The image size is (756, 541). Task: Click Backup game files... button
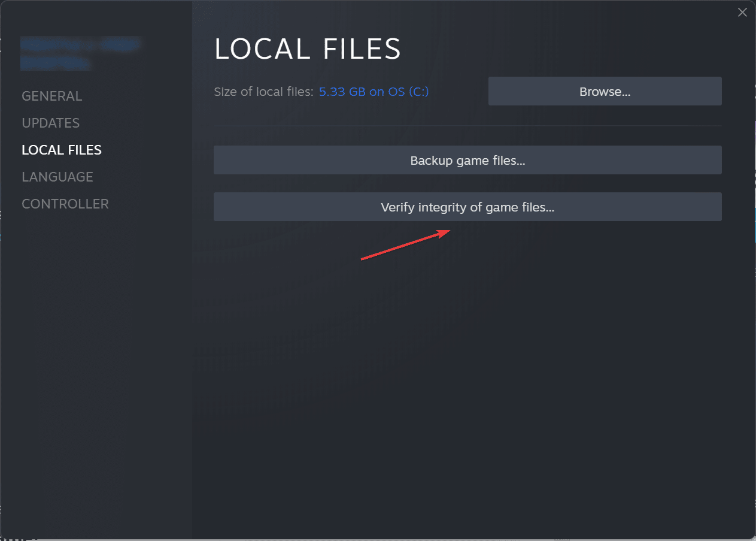tap(467, 160)
